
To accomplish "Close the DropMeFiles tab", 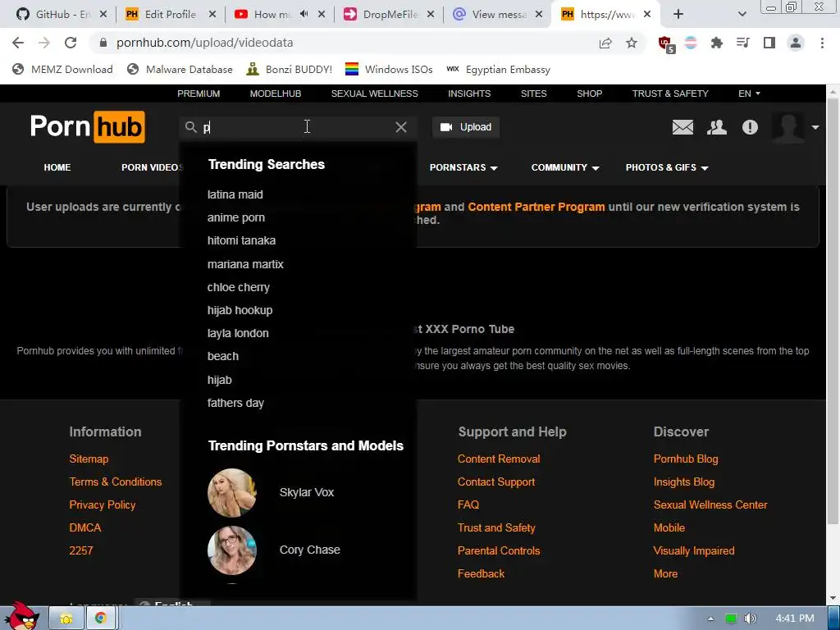I will coord(431,15).
